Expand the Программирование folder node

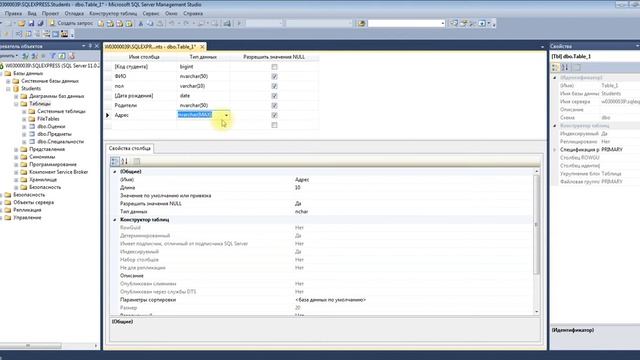16,164
